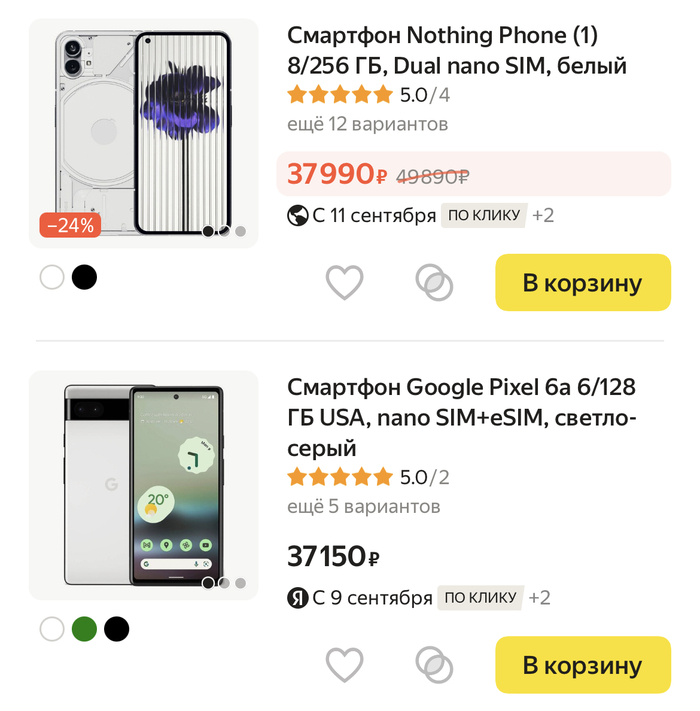Show "+2" more delivery options for Nothing Phone
The width and height of the screenshot is (700, 711).
coord(543,216)
